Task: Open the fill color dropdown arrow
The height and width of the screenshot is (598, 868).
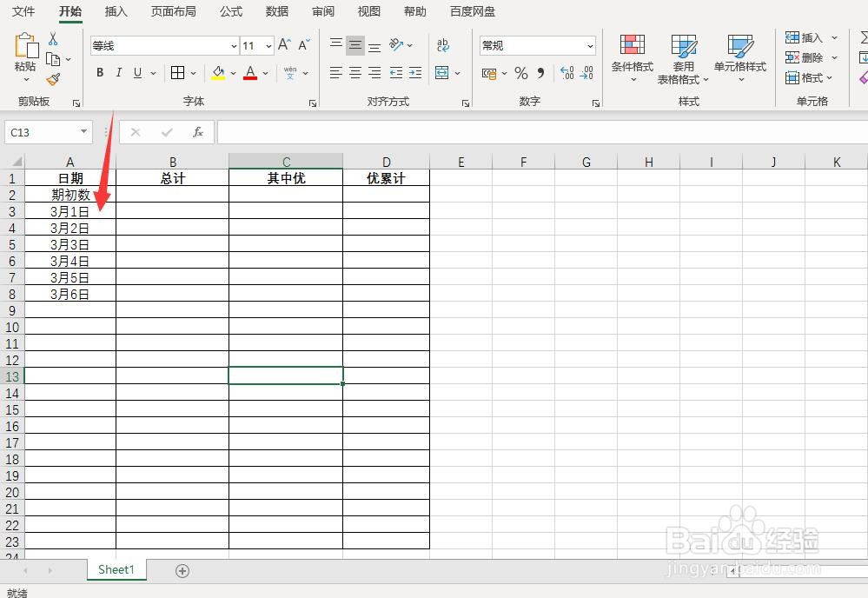Action: (x=233, y=73)
